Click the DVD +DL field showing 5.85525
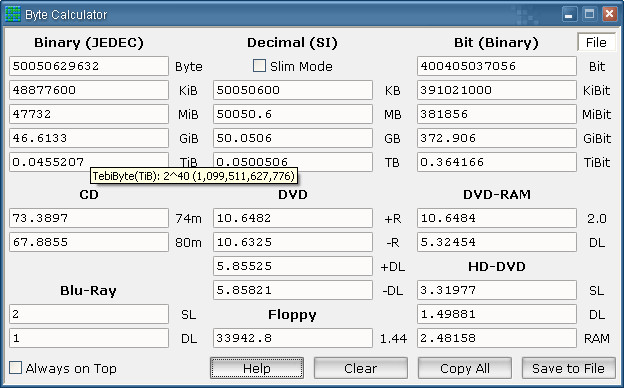The image size is (624, 388). [x=293, y=266]
